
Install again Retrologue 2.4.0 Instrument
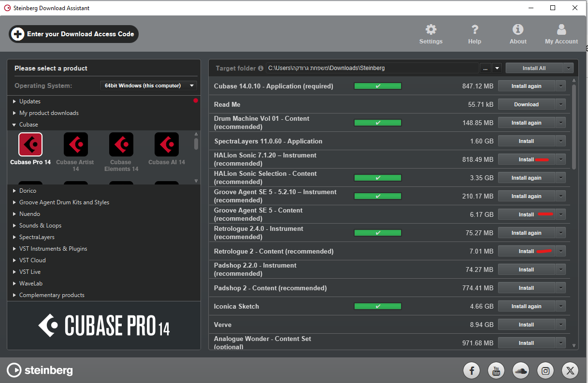pos(526,233)
